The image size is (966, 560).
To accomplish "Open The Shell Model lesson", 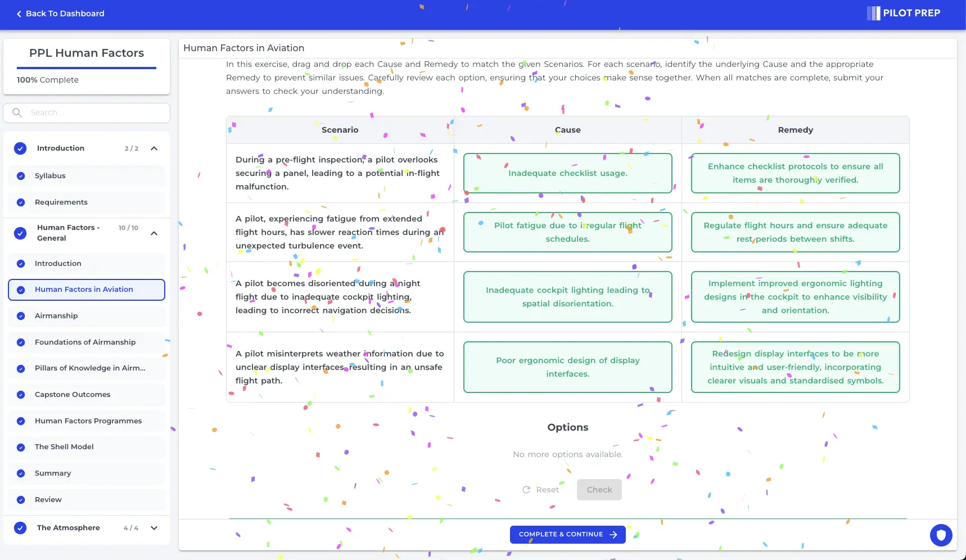I will coord(87,447).
